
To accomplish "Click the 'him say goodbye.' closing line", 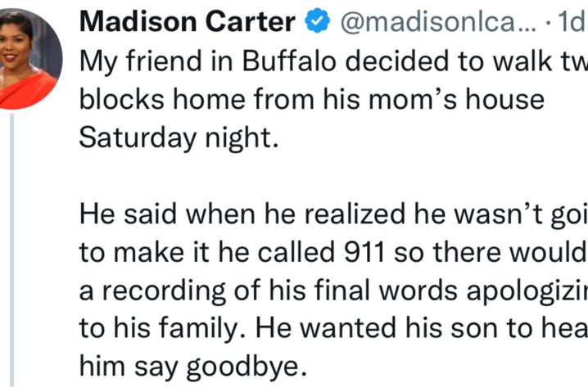I will tap(192, 366).
